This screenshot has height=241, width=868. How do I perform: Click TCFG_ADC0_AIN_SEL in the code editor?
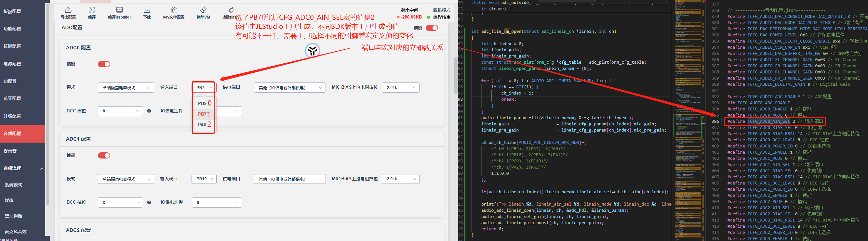coord(768,121)
